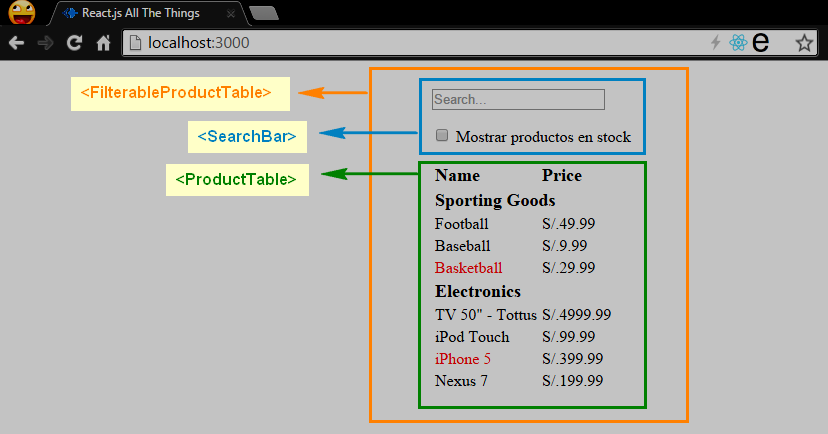Open the home page via house icon
The width and height of the screenshot is (828, 434).
coord(104,43)
